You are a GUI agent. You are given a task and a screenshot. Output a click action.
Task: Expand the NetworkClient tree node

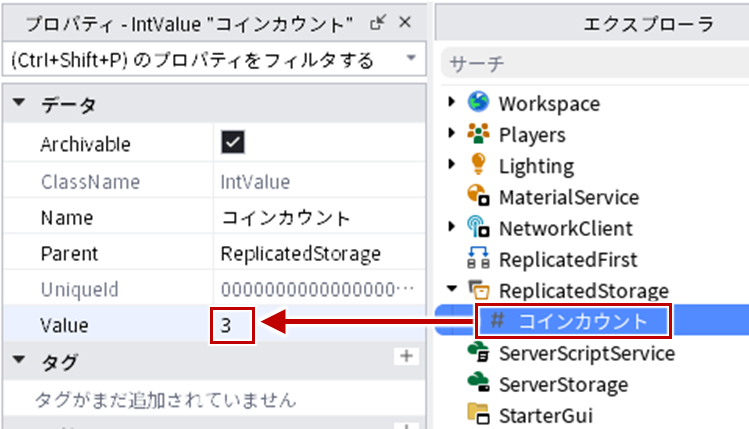coord(451,226)
